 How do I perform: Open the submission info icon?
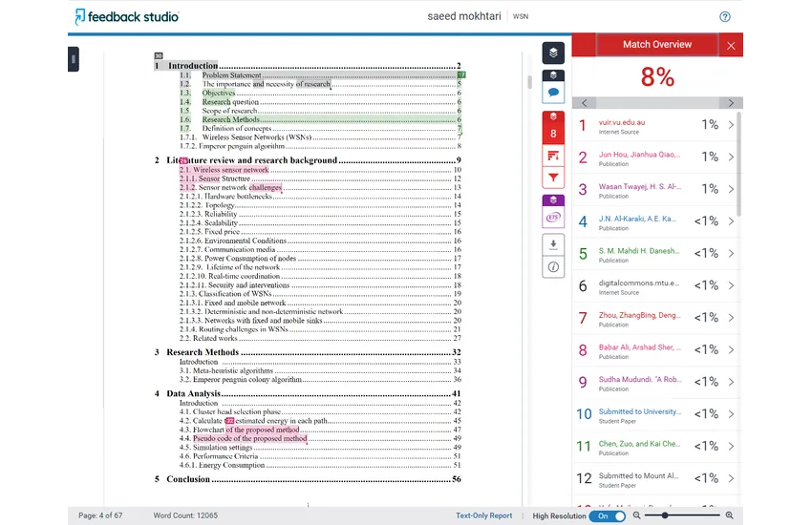tap(553, 268)
